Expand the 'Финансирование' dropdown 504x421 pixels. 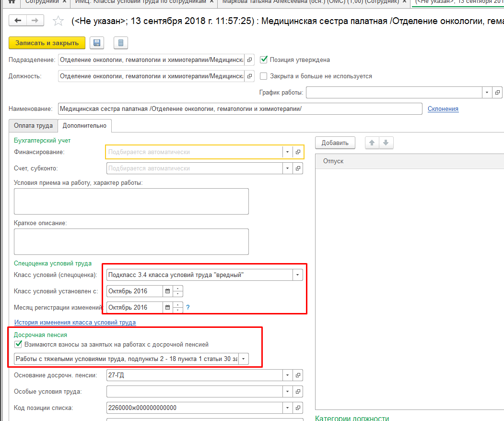[x=287, y=152]
